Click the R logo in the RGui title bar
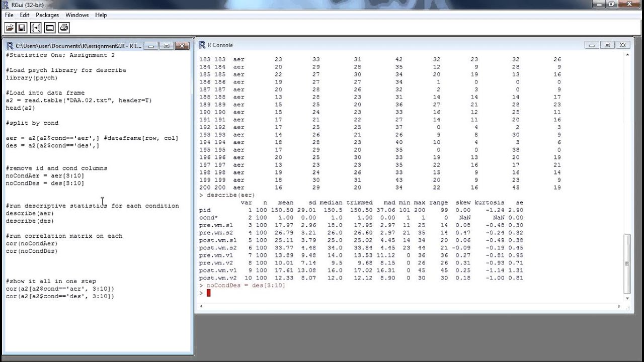Viewport: 644px width, 362px height. click(x=6, y=5)
